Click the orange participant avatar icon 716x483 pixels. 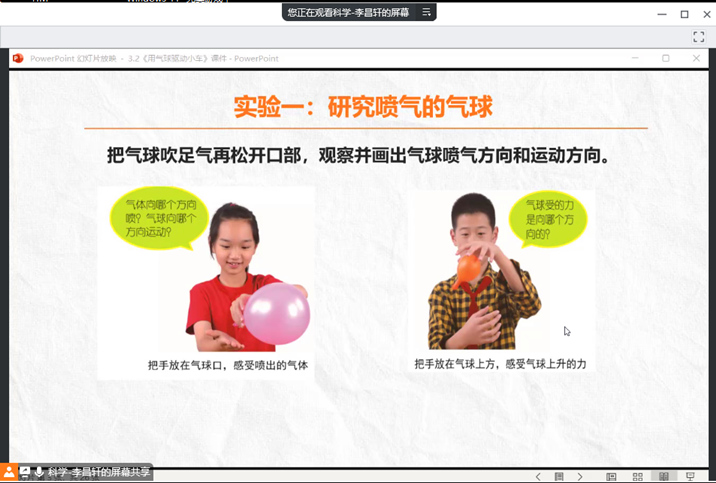click(9, 472)
